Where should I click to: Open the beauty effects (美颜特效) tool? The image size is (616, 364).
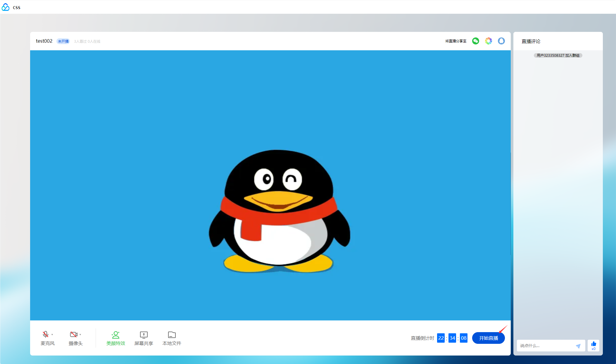point(116,339)
